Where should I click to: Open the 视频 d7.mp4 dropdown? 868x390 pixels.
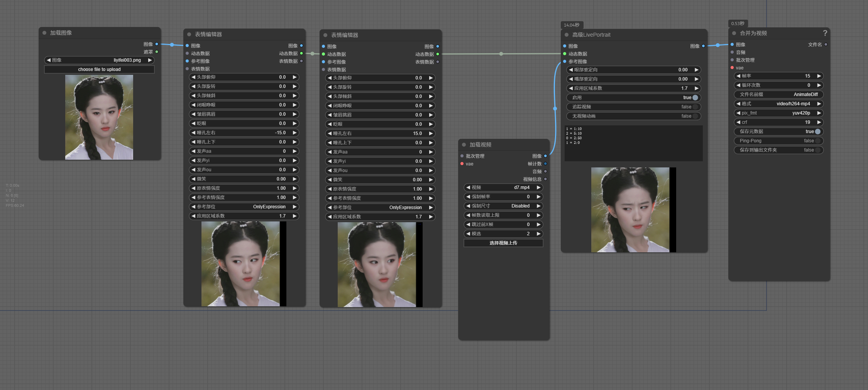coord(503,187)
